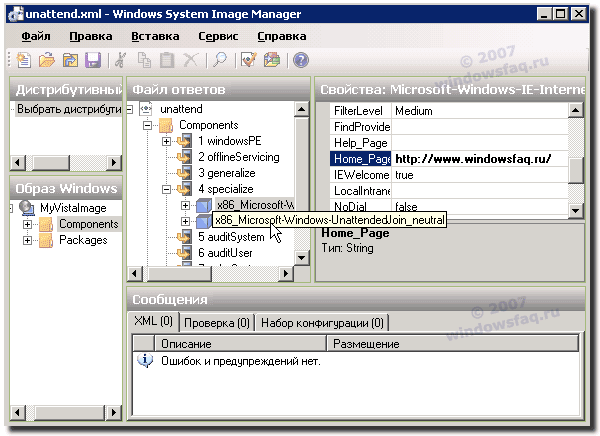
Task: Click the Create Configuration Set icon
Action: [x=272, y=60]
